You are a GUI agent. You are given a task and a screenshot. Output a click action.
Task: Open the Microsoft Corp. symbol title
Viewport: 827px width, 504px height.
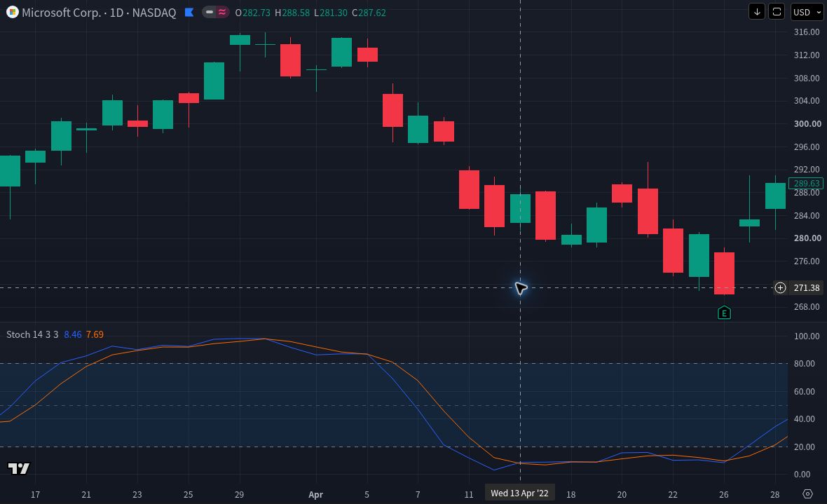(x=99, y=13)
